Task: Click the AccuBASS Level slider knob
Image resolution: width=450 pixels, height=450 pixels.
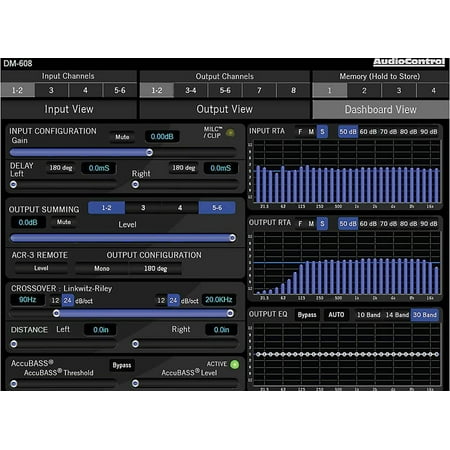Action: click(135, 383)
